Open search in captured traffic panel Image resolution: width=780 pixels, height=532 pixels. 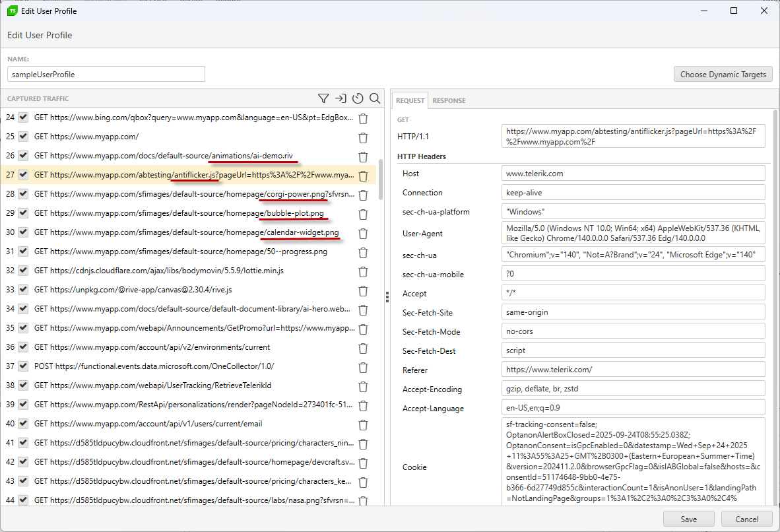click(375, 98)
